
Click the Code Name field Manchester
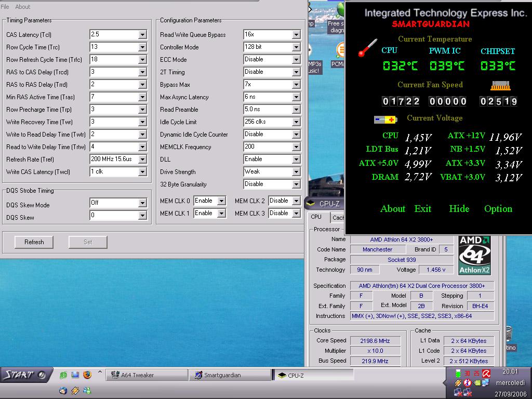377,249
